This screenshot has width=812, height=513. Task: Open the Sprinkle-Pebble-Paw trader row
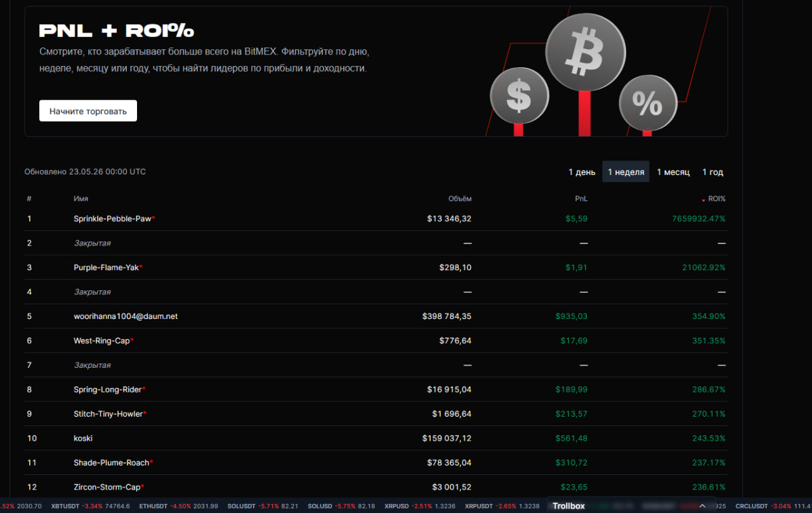(376, 219)
